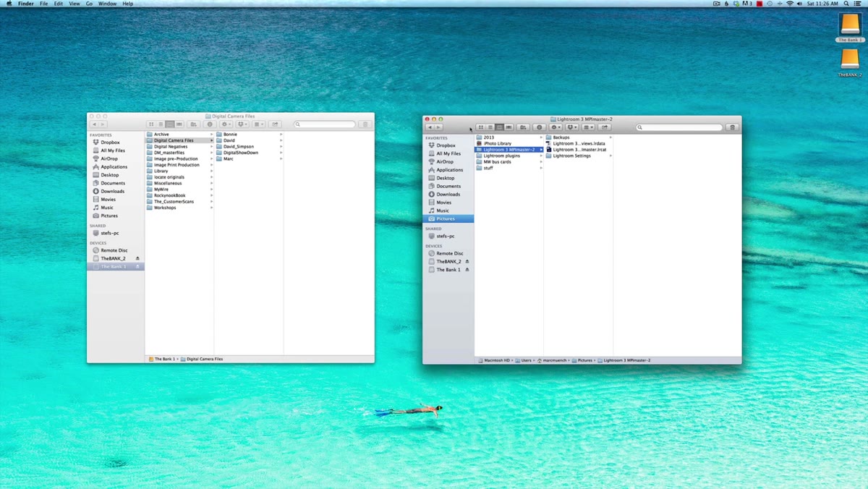Open Action gear dropdown in Digital Camera Files window
Viewport: 868px width, 489px height.
[x=227, y=124]
